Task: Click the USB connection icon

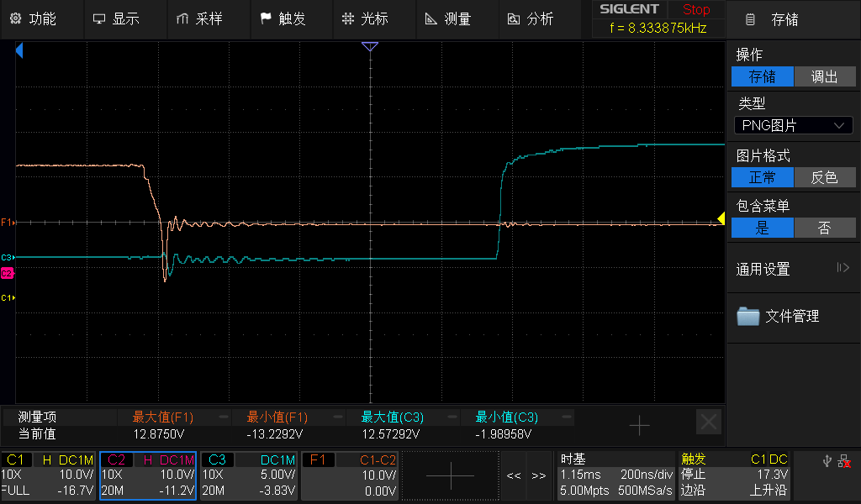Action: 827,460
